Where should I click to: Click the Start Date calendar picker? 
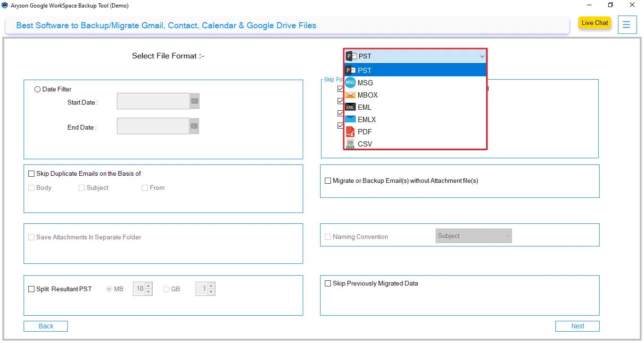194,100
